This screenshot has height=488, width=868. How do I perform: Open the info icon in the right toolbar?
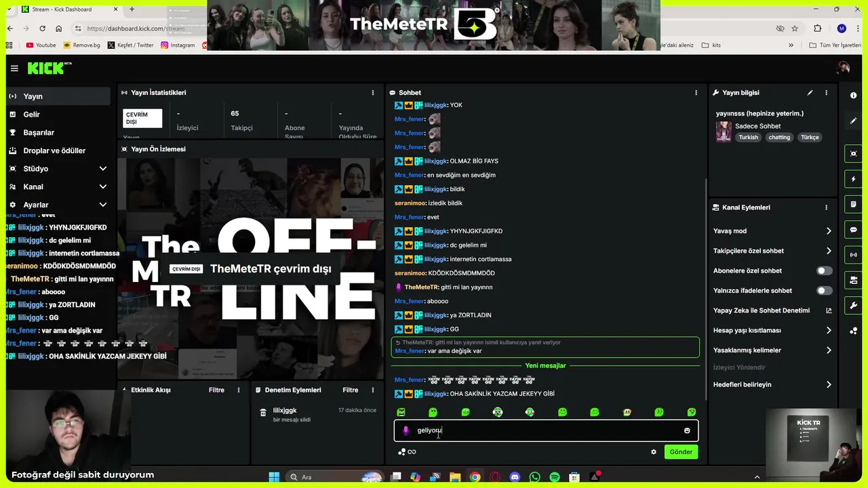point(853,96)
